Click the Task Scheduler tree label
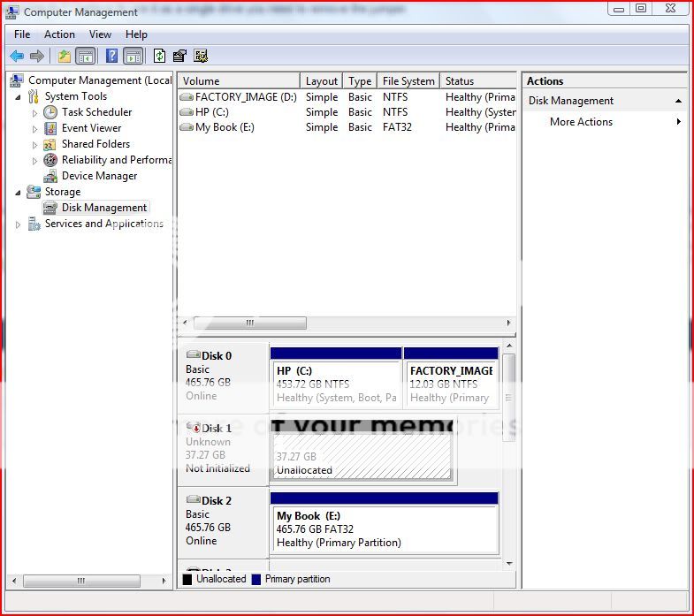Image resolution: width=694 pixels, height=616 pixels. tap(96, 112)
